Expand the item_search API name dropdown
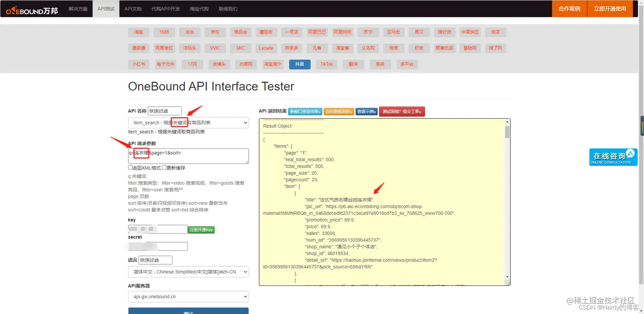The image size is (644, 314). click(188, 123)
